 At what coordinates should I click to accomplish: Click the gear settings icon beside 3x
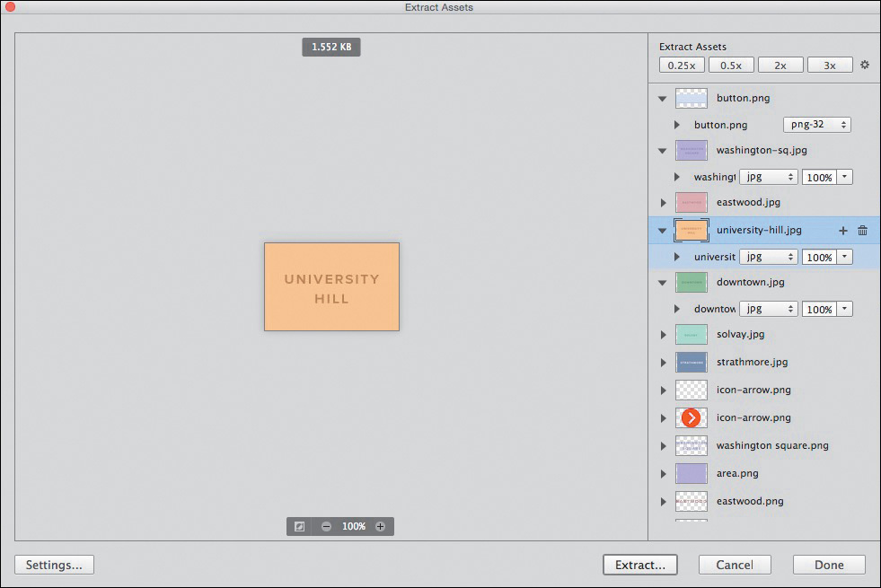pyautogui.click(x=865, y=66)
